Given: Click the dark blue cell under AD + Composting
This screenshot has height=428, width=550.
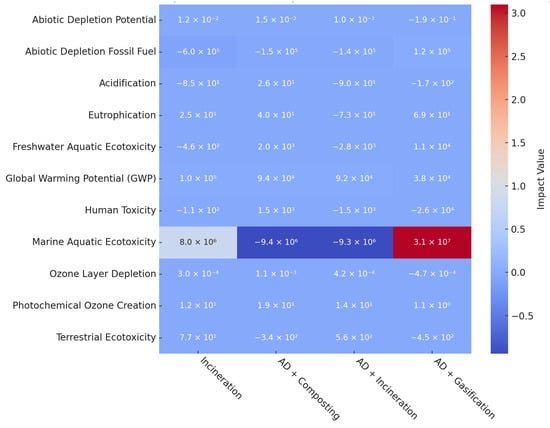Looking at the screenshot, I should [x=276, y=242].
